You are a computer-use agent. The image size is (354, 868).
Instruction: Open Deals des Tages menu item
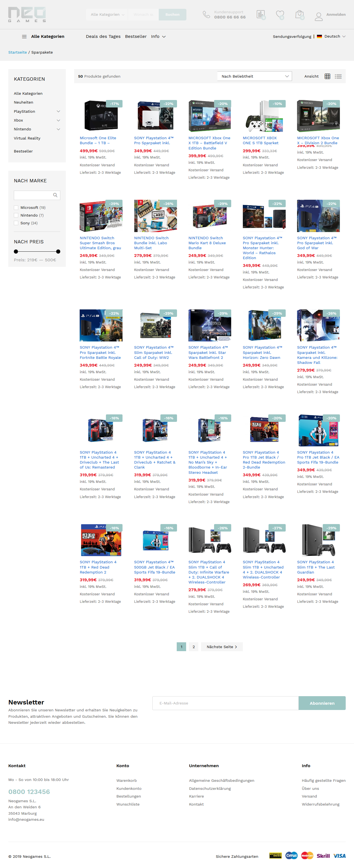click(103, 36)
